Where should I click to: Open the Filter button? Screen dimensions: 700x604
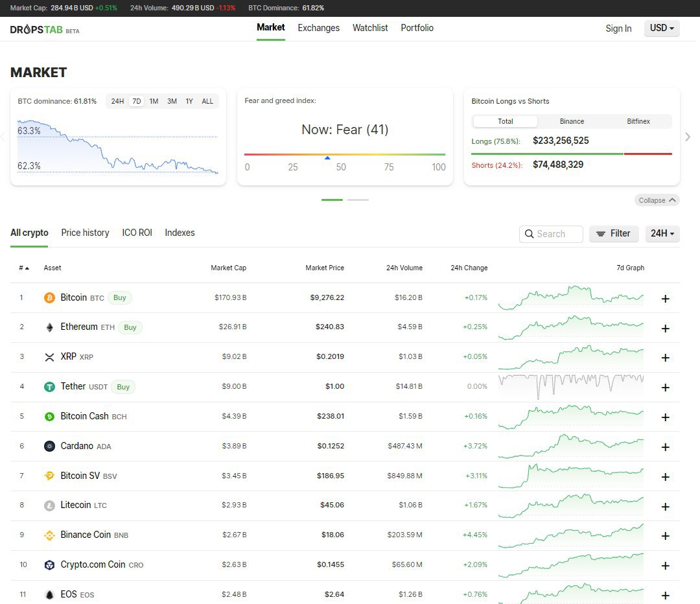point(614,233)
